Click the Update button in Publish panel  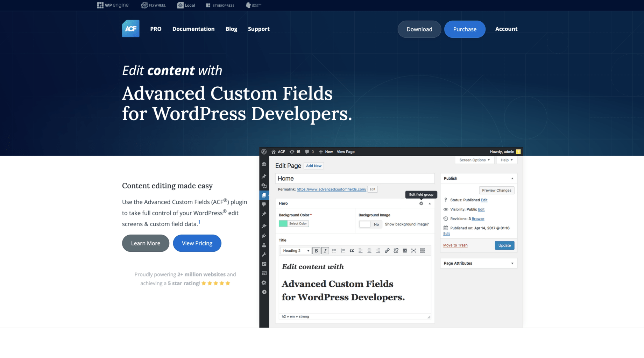(x=504, y=245)
